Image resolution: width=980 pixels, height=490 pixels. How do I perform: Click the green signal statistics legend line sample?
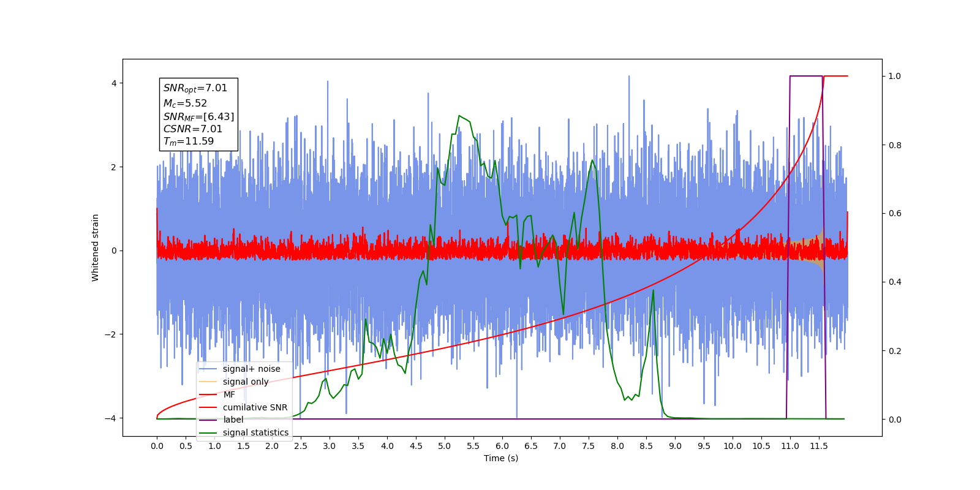[x=208, y=432]
